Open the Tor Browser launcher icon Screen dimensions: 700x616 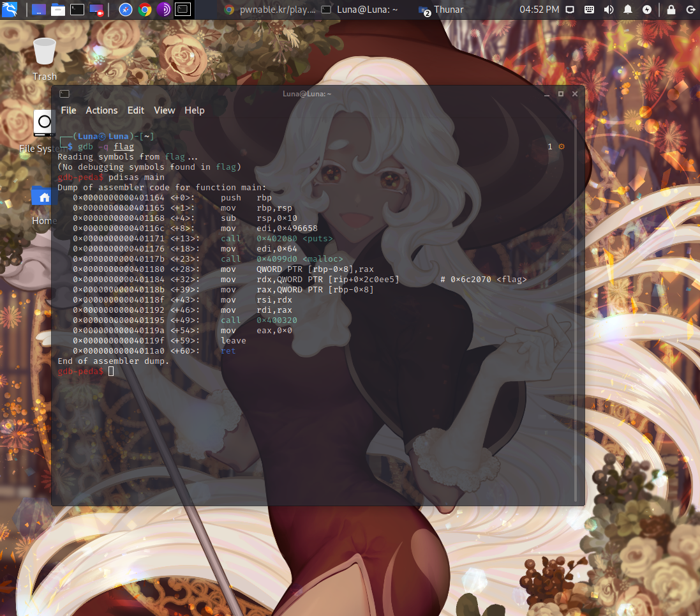coord(163,10)
